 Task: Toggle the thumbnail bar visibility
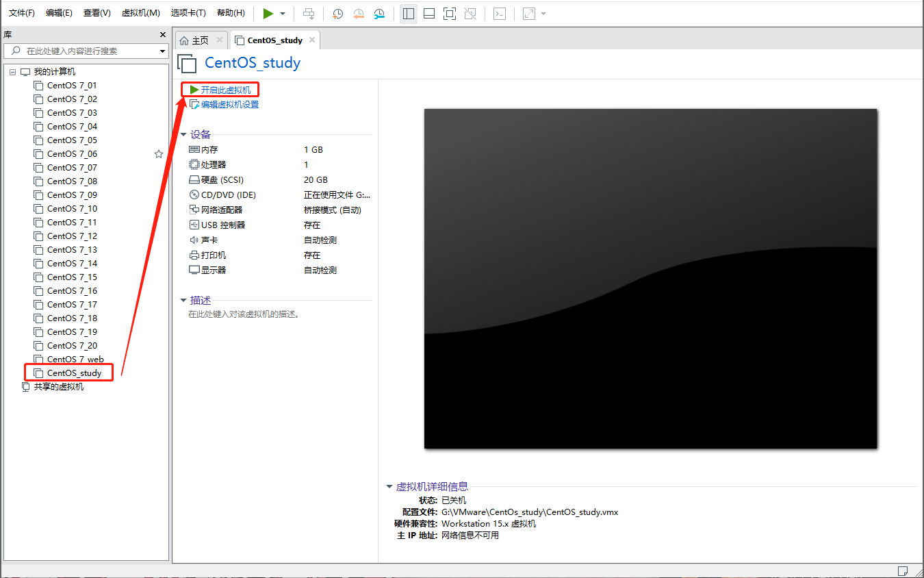[428, 13]
